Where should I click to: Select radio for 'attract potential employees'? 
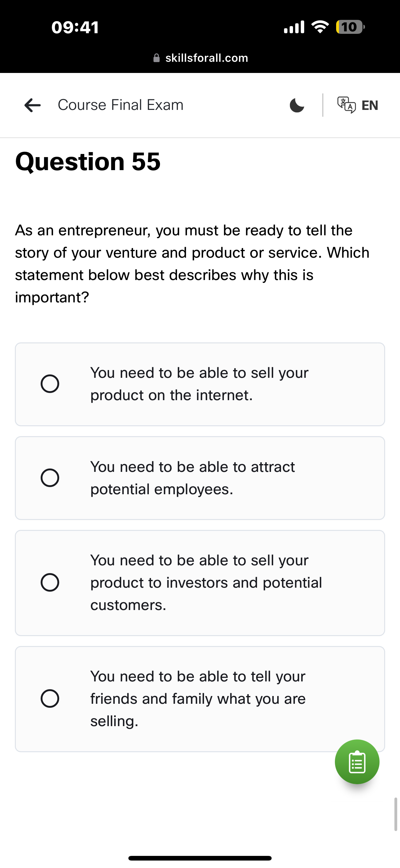click(x=50, y=478)
